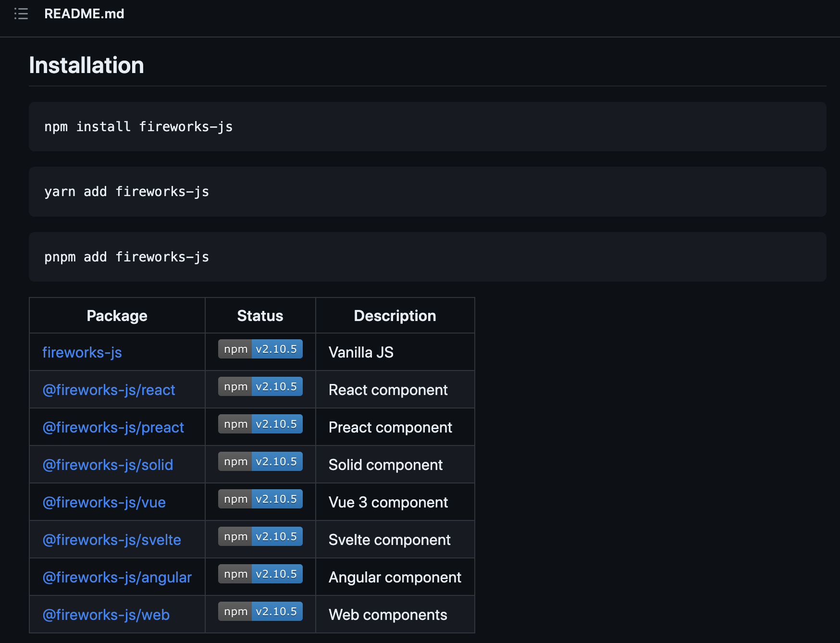The image size is (840, 643).
Task: Open the fireworks-js package link
Action: pos(82,352)
